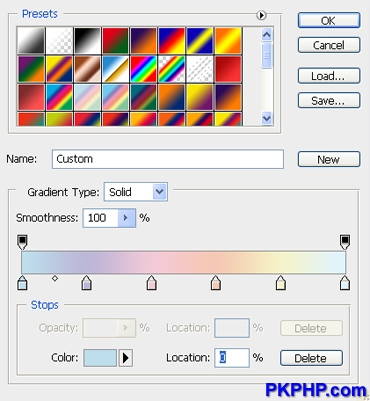Open the Smoothness slider arrow
This screenshot has width=370, height=401.
[126, 218]
